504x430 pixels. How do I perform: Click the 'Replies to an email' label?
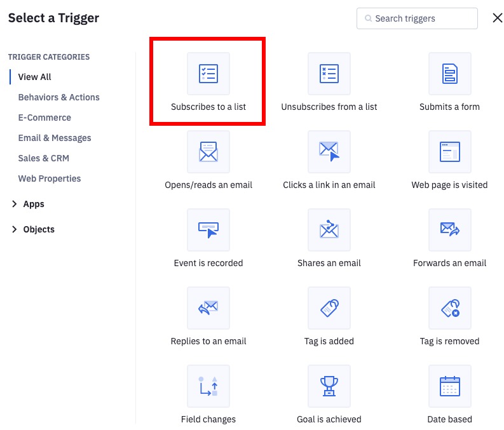pos(208,341)
